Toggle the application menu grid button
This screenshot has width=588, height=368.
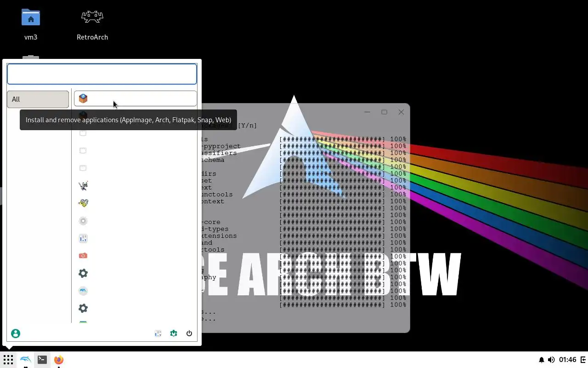[8, 360]
